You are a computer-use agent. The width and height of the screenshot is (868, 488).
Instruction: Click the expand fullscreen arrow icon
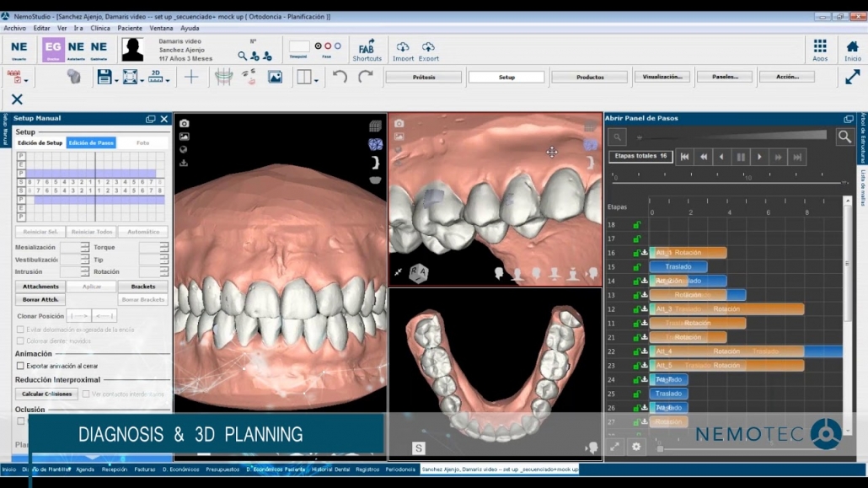click(853, 77)
